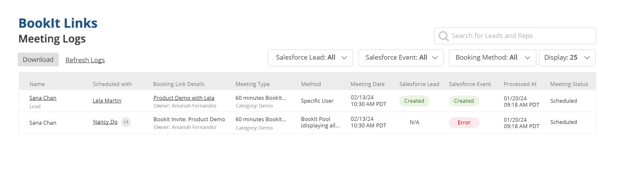
Task: Open the Product Demo with Lela link
Action: pos(184,98)
